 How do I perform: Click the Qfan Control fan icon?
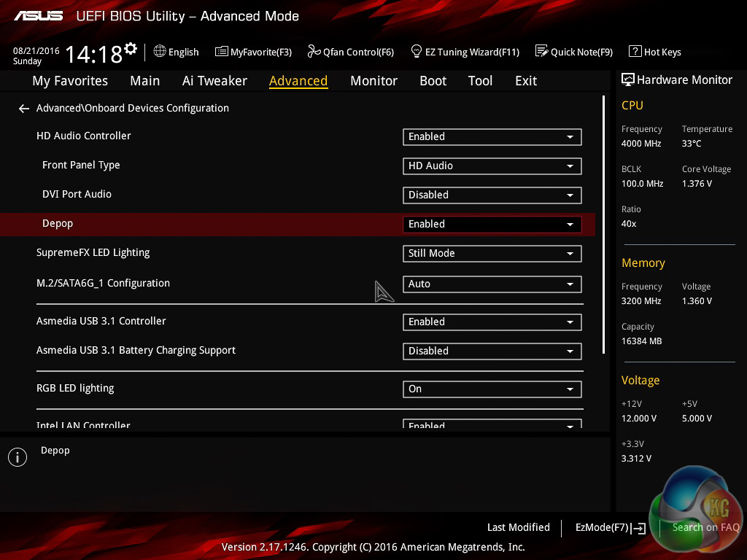tap(314, 52)
